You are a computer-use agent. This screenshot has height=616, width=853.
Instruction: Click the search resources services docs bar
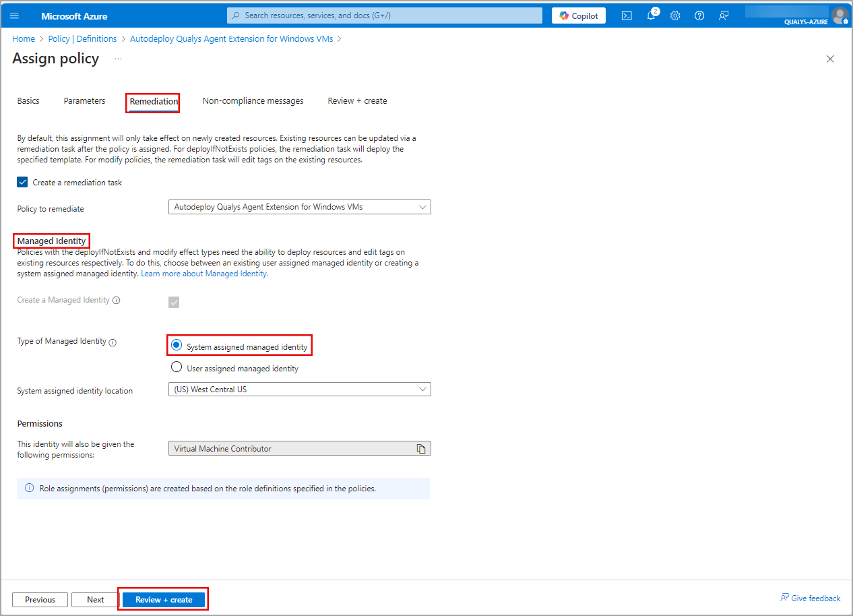point(384,16)
